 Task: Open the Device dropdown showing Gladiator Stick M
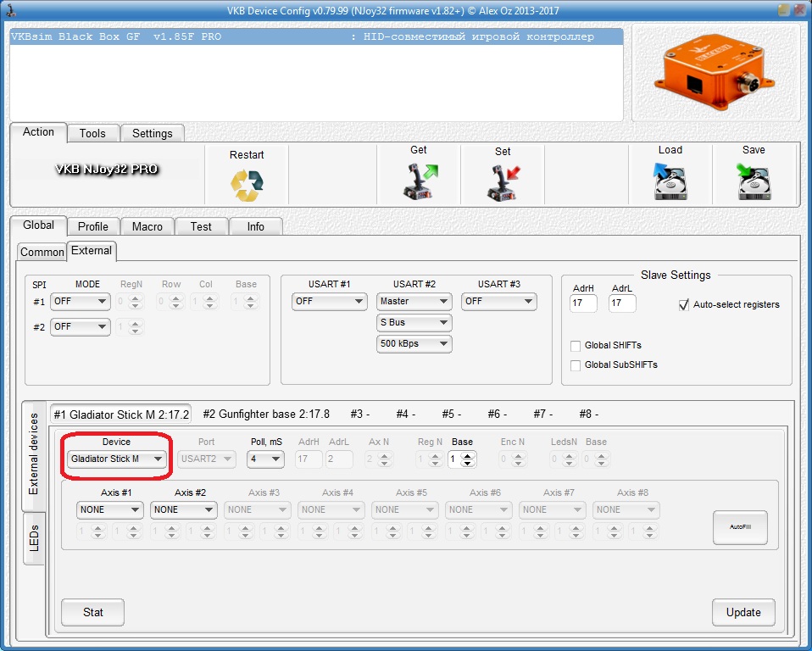[x=117, y=459]
